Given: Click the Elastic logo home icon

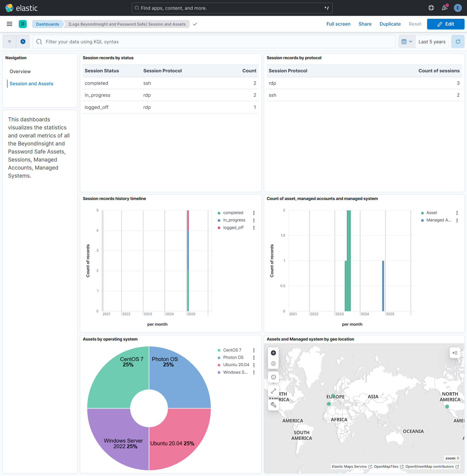Looking at the screenshot, I should (9, 8).
